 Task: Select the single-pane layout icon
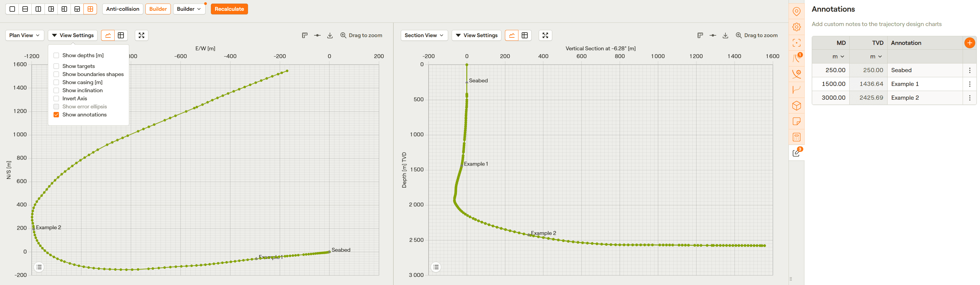12,9
